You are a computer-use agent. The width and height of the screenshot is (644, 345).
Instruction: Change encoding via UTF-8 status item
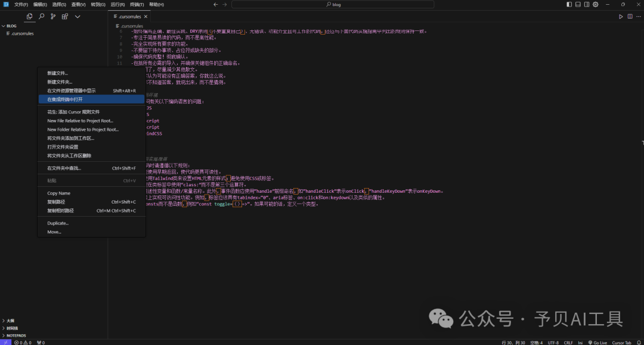click(x=553, y=342)
